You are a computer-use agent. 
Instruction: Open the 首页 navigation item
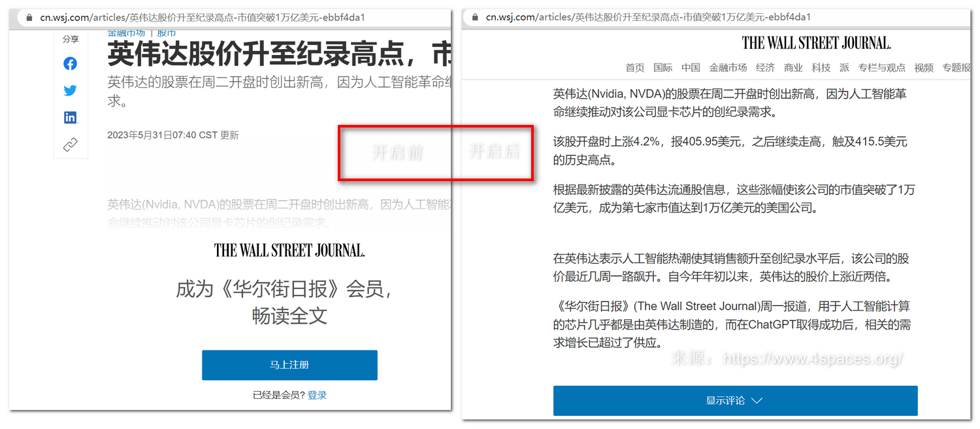[x=634, y=67]
